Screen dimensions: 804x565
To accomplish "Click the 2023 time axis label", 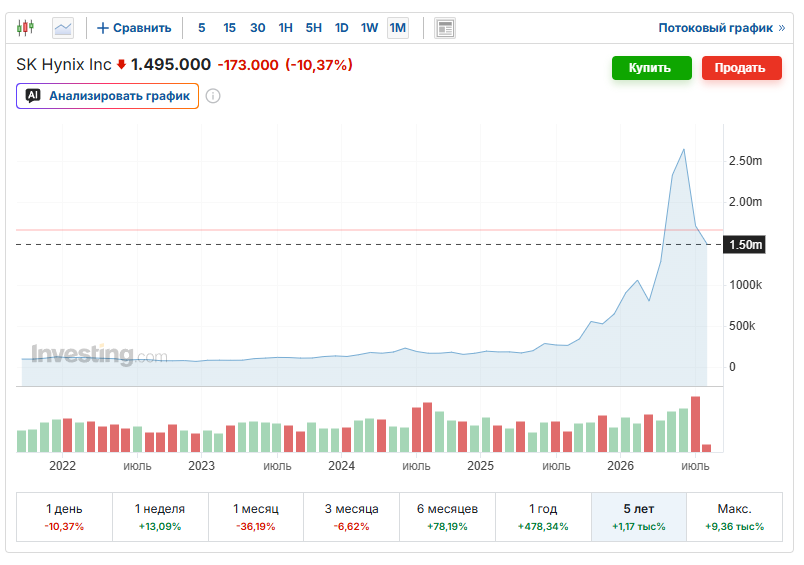I will (x=201, y=466).
